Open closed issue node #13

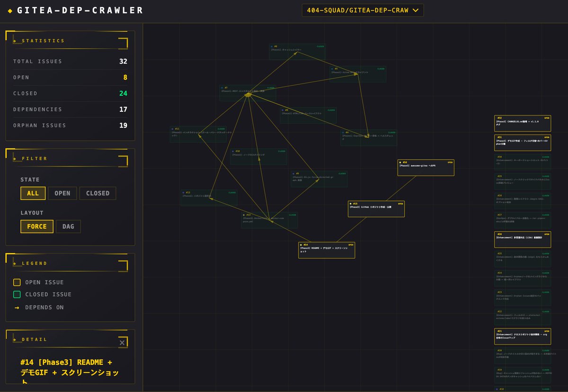click(269, 220)
